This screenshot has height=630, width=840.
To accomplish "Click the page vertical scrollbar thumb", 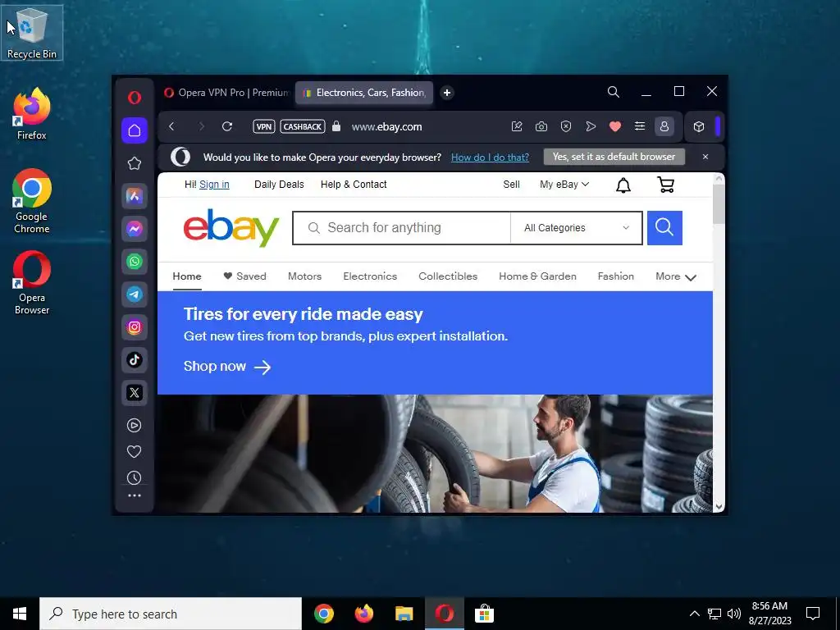I will click(719, 204).
